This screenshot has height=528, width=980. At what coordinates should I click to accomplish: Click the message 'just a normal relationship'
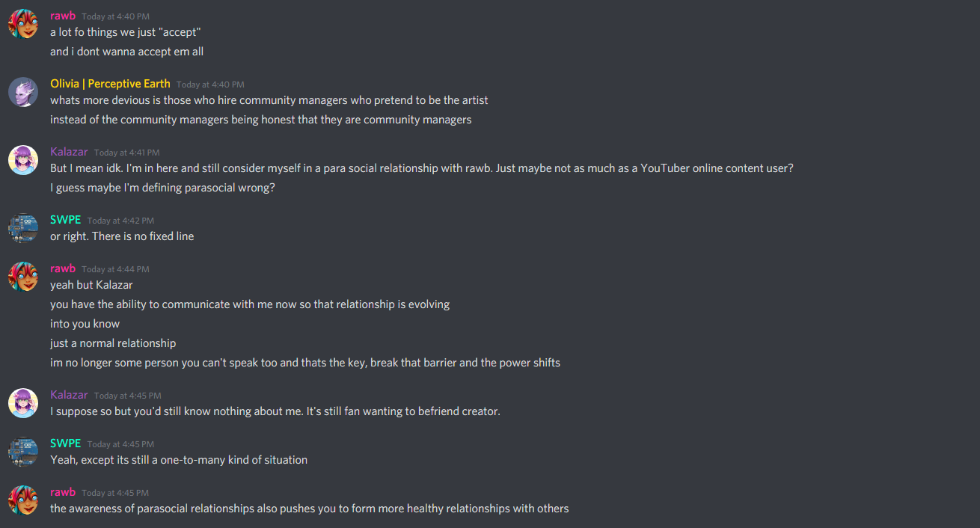coord(113,343)
